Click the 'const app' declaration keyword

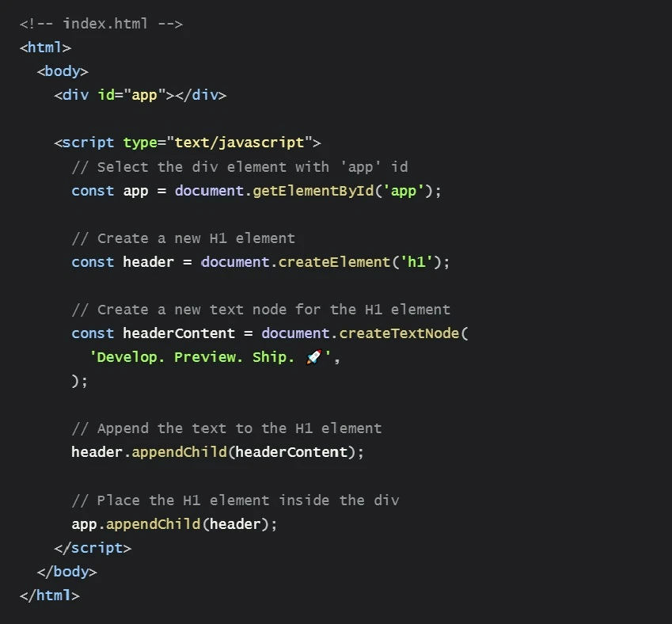pyautogui.click(x=93, y=190)
